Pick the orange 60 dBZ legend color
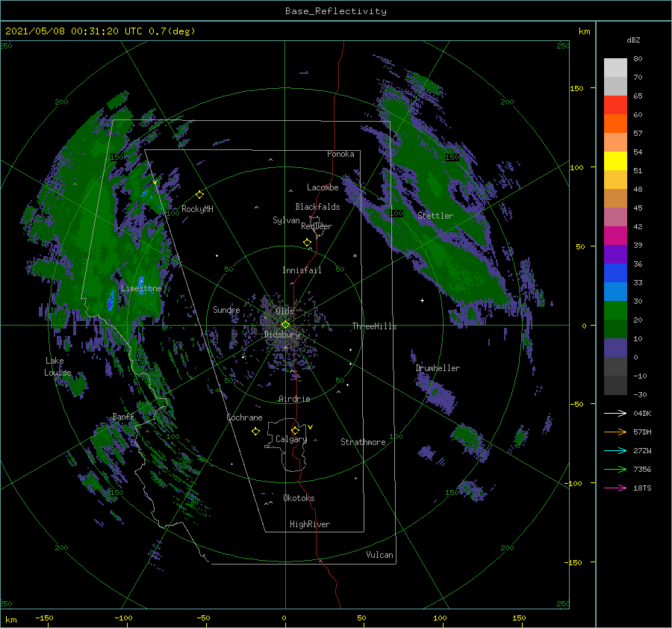 pos(615,124)
